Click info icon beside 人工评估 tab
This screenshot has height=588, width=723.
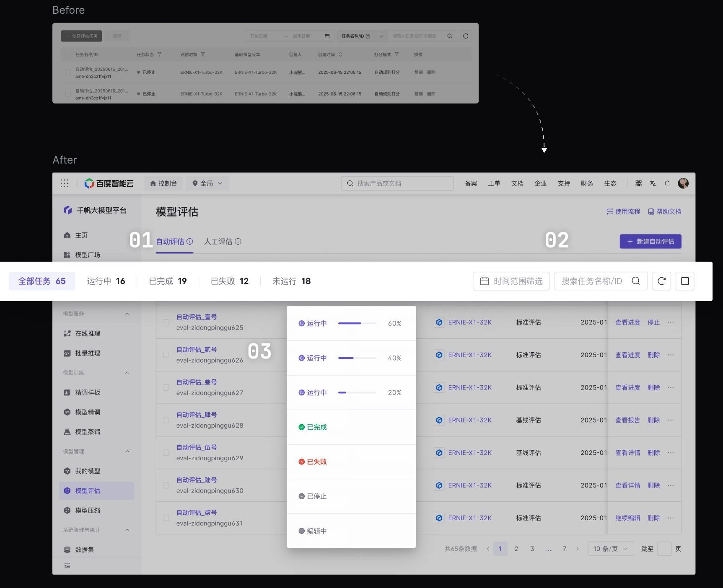pyautogui.click(x=238, y=241)
